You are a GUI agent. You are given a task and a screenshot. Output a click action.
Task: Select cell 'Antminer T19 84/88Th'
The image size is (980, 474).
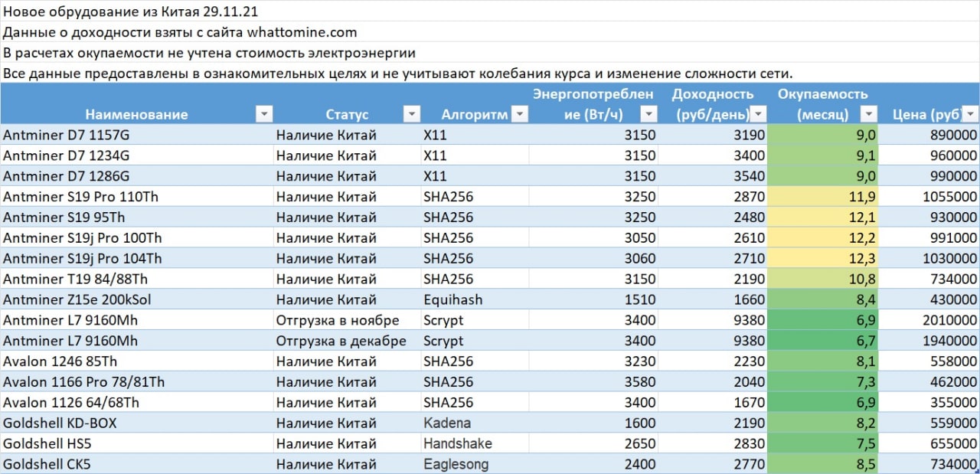[x=137, y=279]
